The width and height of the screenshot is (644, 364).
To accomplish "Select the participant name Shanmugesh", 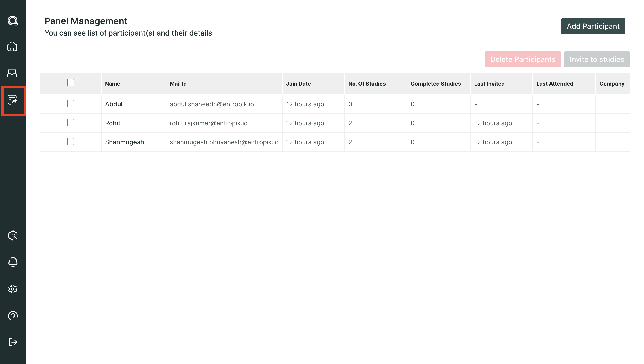I will click(x=124, y=142).
